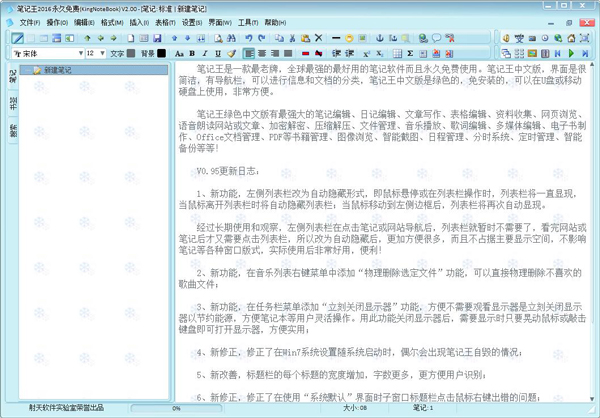This screenshot has height=418, width=600.
Task: Open the 表格 menu
Action: pyautogui.click(x=165, y=23)
